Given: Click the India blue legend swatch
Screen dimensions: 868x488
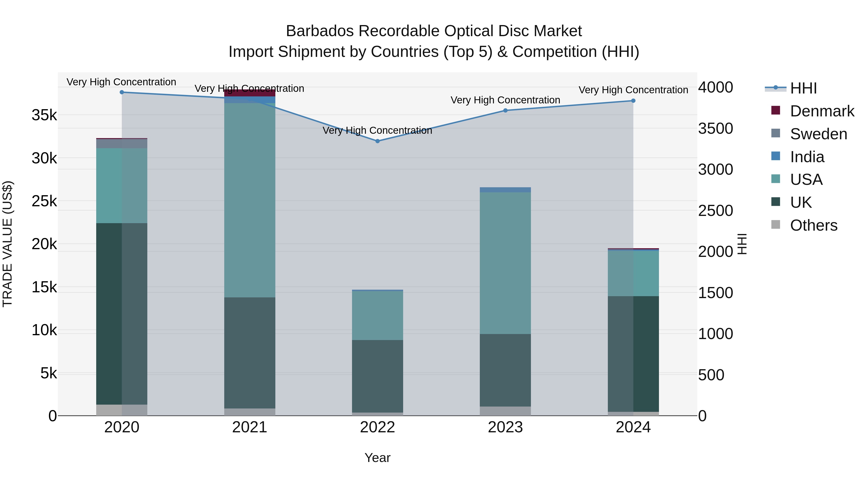Looking at the screenshot, I should tap(776, 156).
